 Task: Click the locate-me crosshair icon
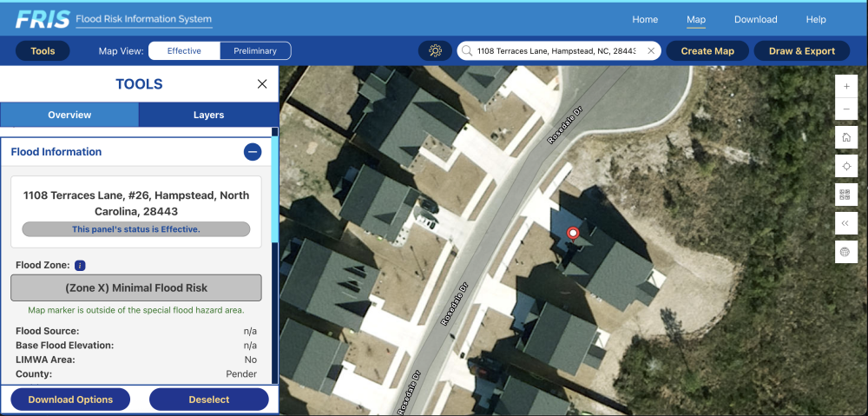(846, 166)
